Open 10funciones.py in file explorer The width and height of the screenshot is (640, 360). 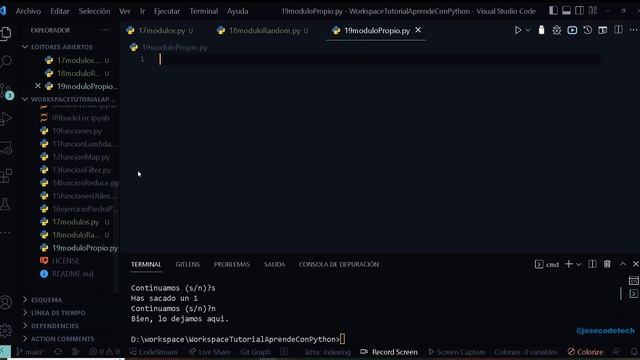77,131
